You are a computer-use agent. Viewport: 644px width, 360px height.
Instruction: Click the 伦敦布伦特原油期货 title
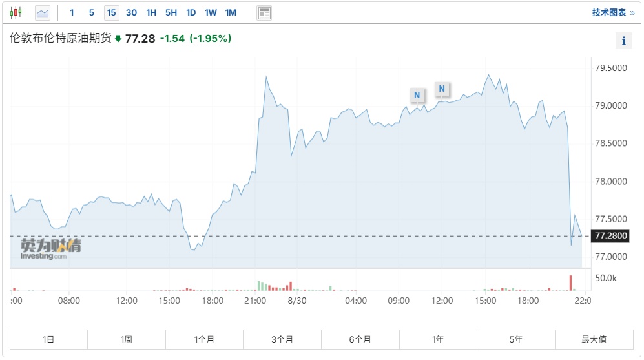[x=60, y=39]
